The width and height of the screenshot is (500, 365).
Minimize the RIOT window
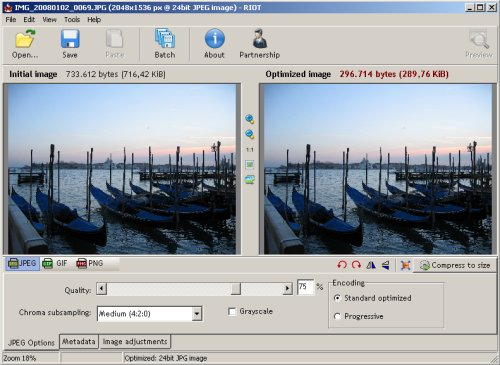[470, 7]
